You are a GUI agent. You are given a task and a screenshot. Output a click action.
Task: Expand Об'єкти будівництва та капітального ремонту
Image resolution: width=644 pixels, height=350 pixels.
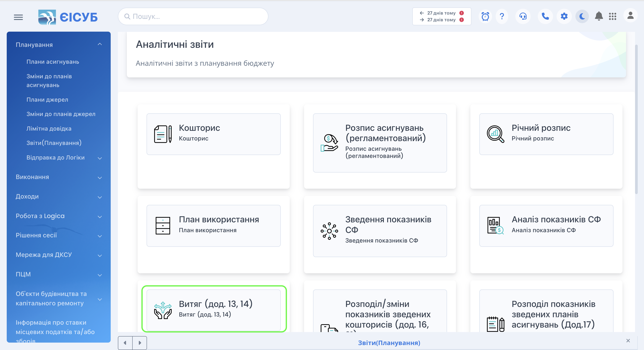click(100, 299)
